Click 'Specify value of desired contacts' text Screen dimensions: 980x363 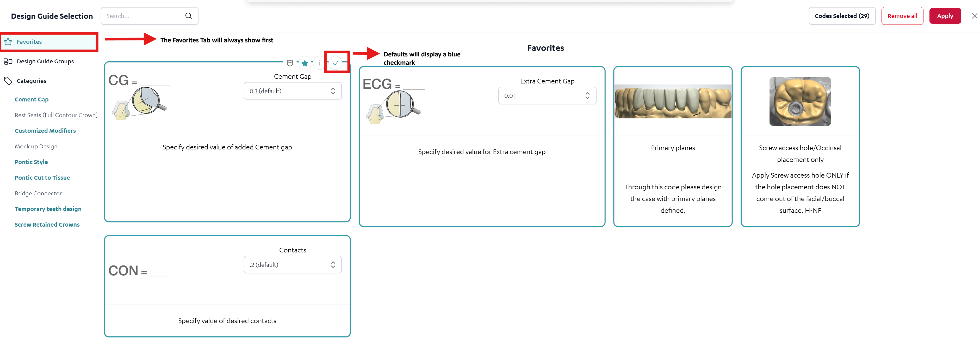coord(227,321)
